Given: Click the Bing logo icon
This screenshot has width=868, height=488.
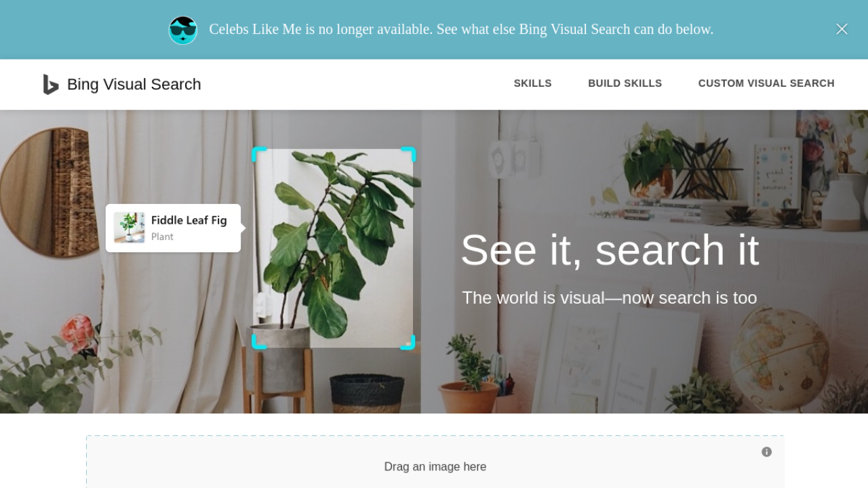Looking at the screenshot, I should point(51,84).
